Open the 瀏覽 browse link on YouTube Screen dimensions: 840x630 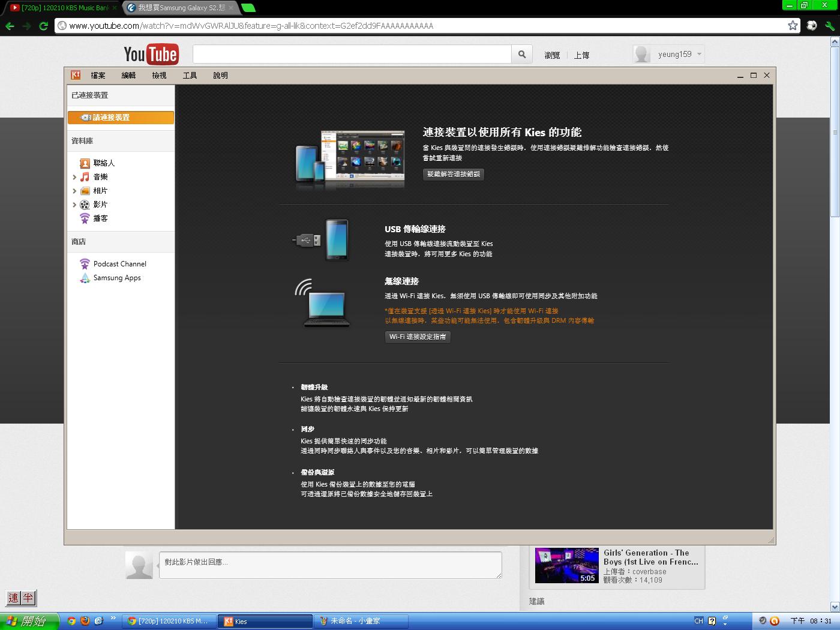click(x=552, y=55)
